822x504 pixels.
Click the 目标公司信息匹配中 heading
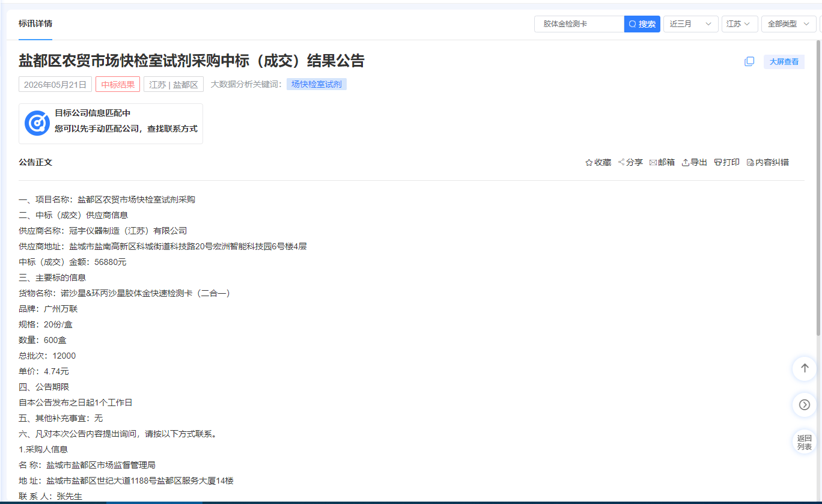pyautogui.click(x=93, y=113)
